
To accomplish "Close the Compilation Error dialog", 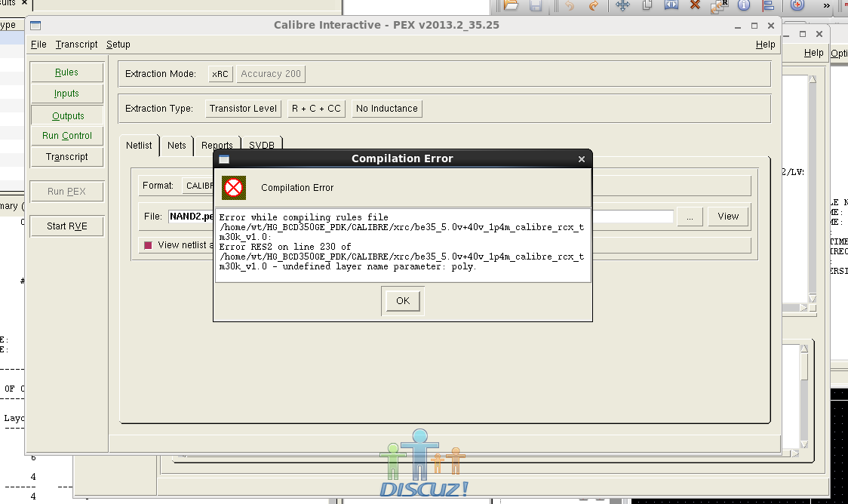I will pyautogui.click(x=582, y=159).
